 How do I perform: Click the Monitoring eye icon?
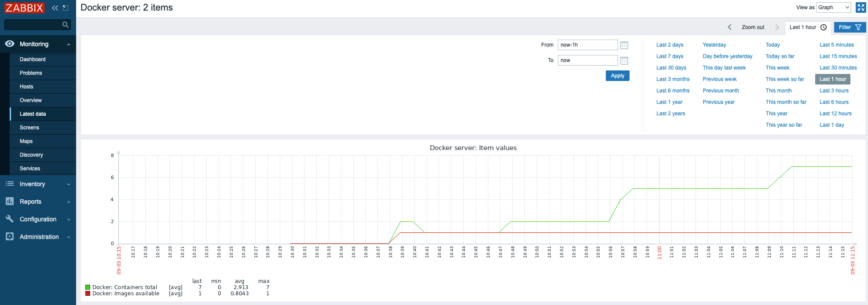(10, 44)
